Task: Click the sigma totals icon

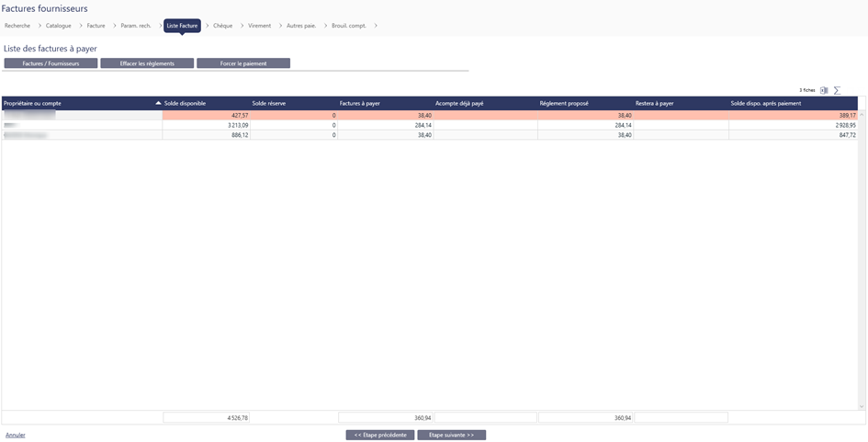Action: tap(837, 90)
